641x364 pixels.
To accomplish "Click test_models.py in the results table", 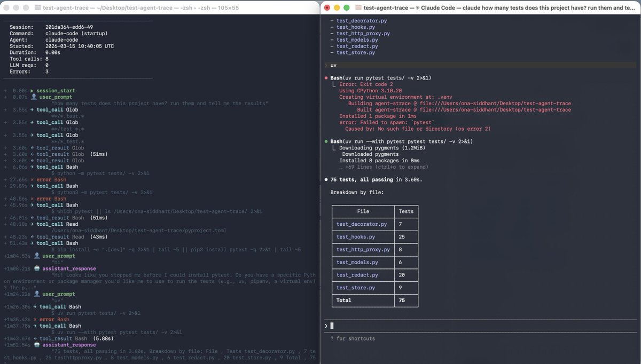I will click(357, 262).
